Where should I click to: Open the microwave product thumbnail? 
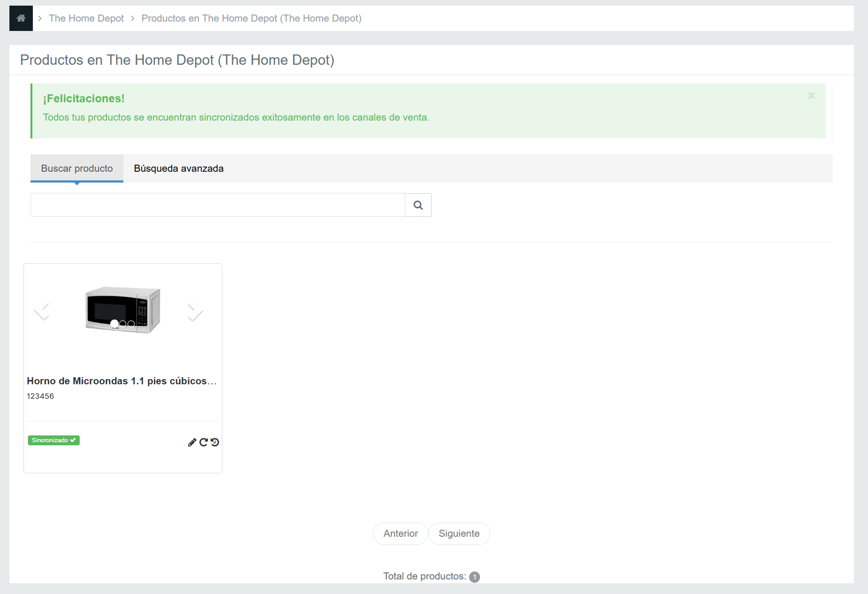pos(123,310)
